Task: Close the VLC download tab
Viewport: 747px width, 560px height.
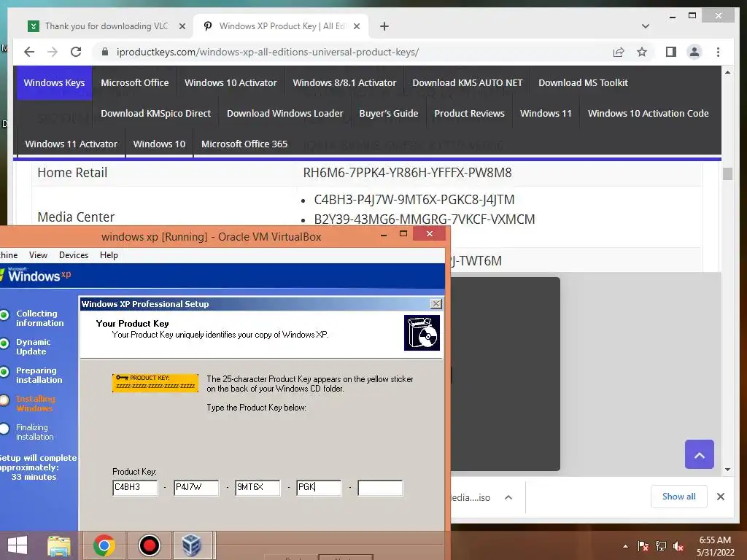Action: tap(182, 26)
